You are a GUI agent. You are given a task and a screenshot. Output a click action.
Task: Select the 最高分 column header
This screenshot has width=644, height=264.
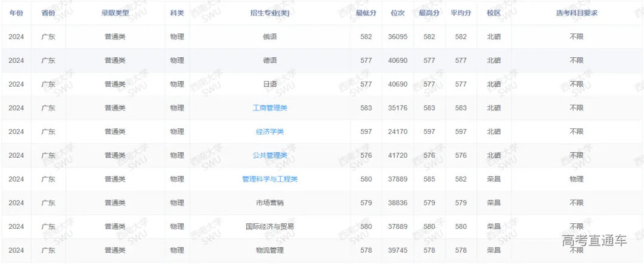429,13
